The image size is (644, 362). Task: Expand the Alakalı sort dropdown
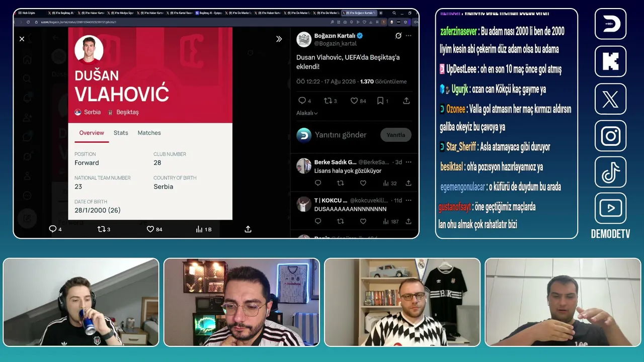[x=307, y=113]
